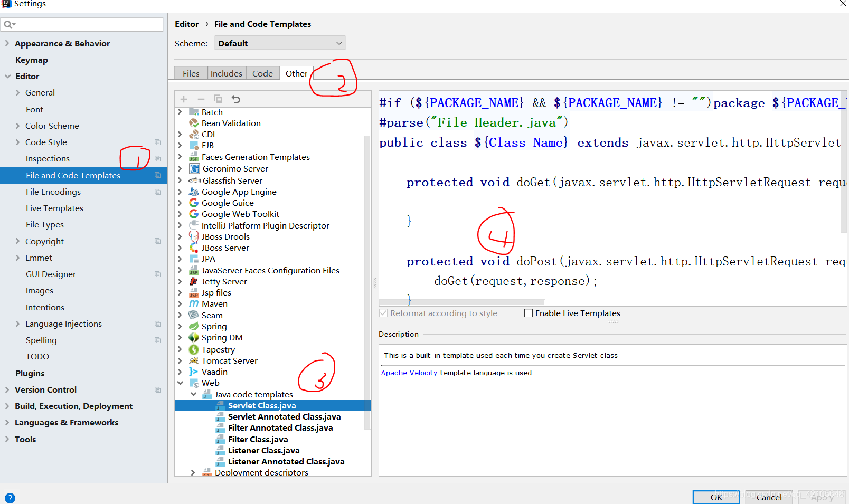Click the Google App Engine icon
The width and height of the screenshot is (849, 504).
pos(194,192)
